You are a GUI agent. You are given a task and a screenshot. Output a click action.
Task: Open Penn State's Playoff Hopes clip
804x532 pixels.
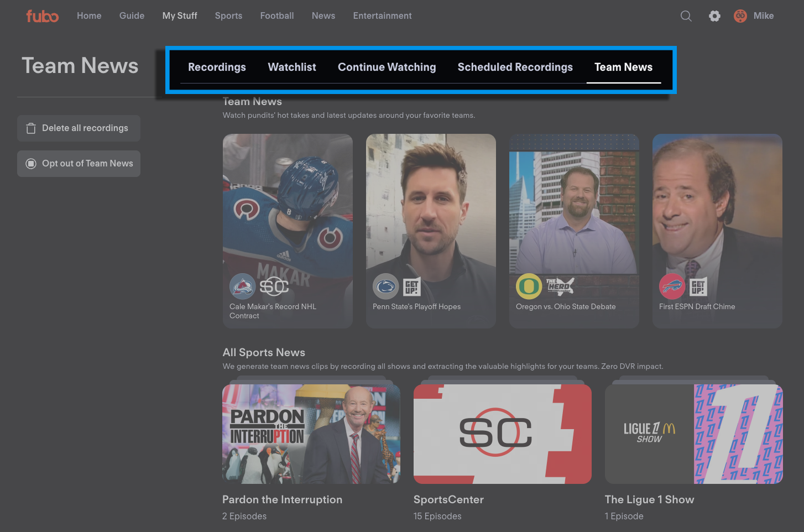[x=431, y=231]
